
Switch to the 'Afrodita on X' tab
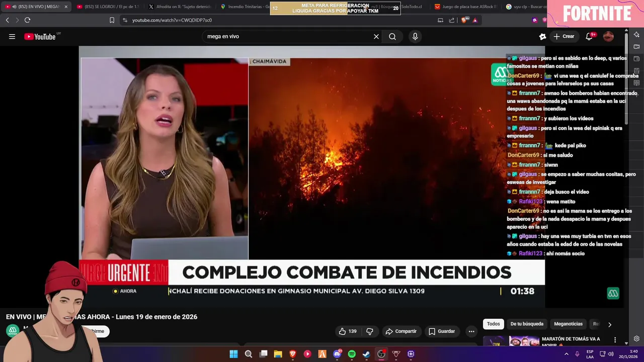tap(180, 7)
